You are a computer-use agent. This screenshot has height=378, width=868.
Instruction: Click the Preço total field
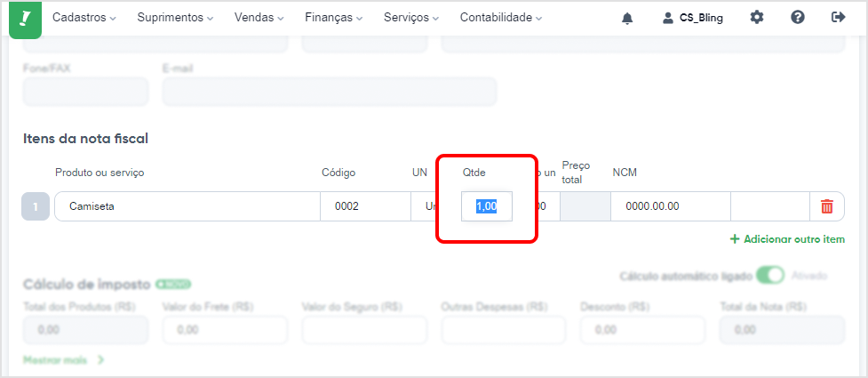click(x=585, y=206)
